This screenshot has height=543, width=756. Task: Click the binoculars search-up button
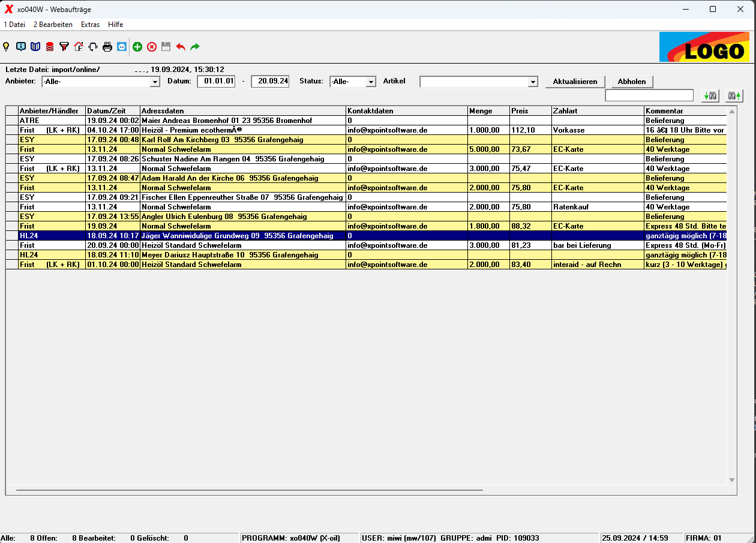point(734,95)
